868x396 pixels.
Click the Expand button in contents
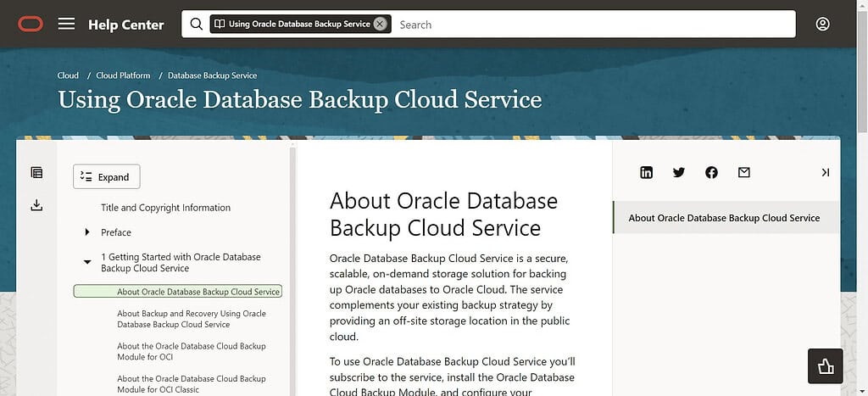[106, 176]
